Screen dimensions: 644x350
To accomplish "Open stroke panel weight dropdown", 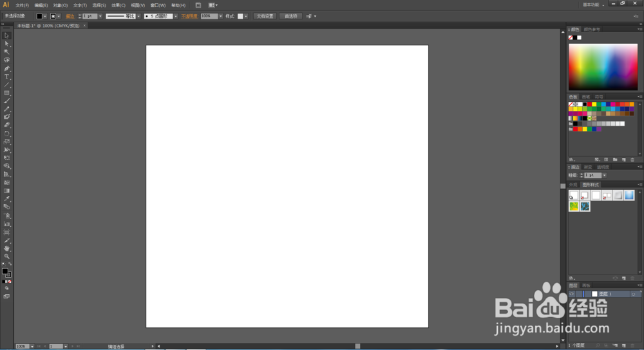I will [x=604, y=175].
